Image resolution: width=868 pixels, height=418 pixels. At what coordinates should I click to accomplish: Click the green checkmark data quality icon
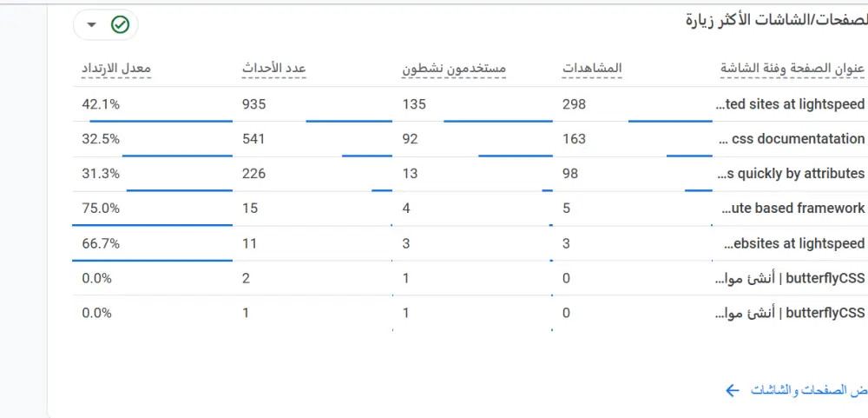[120, 25]
